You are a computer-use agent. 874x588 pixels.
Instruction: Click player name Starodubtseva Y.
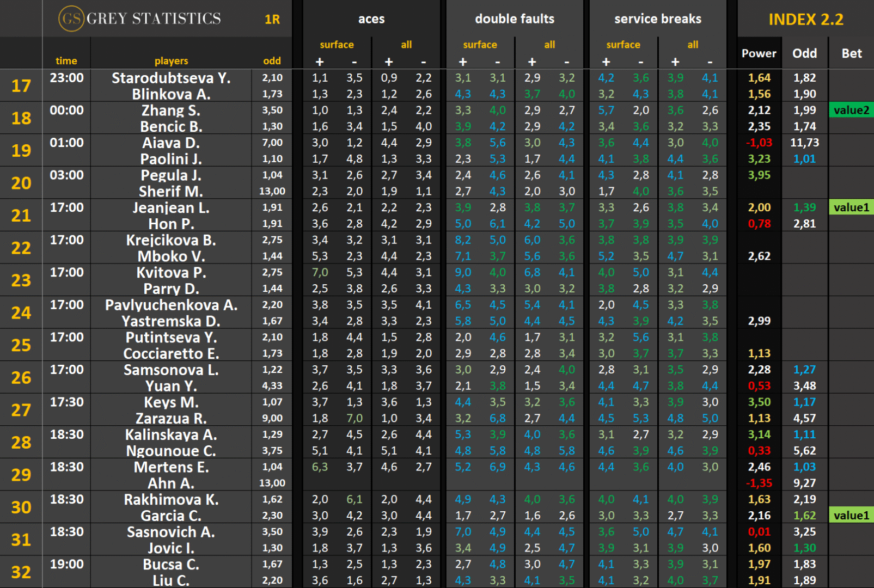pyautogui.click(x=171, y=78)
